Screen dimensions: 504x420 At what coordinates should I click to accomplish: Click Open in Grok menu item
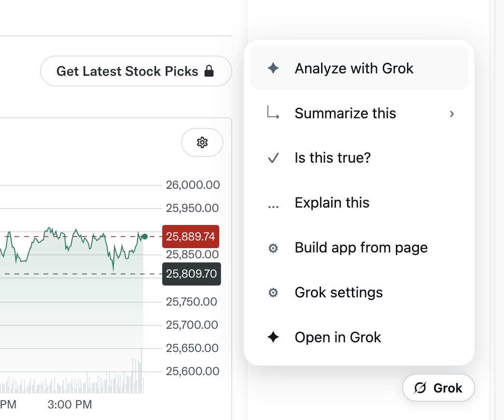point(359,337)
